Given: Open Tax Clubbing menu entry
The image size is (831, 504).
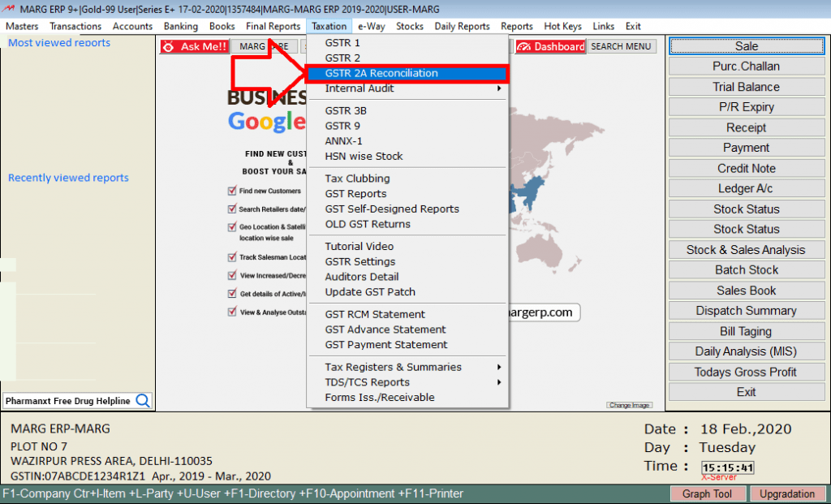Looking at the screenshot, I should click(x=407, y=179).
